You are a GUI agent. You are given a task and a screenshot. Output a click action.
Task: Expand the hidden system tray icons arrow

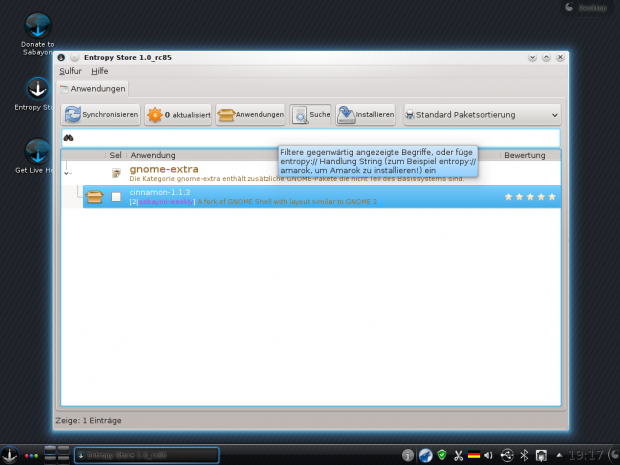557,455
